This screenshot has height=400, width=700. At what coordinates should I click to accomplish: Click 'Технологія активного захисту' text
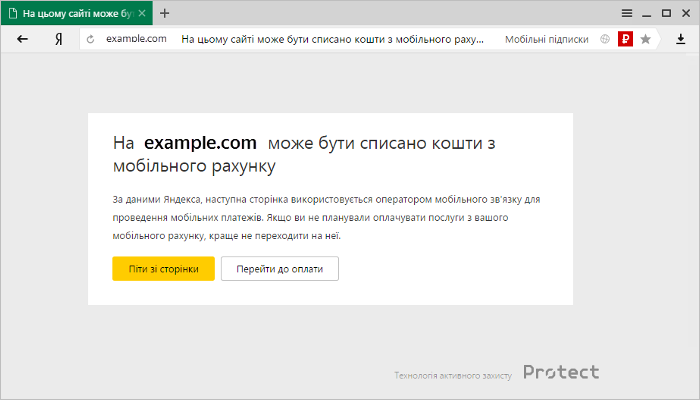(453, 375)
